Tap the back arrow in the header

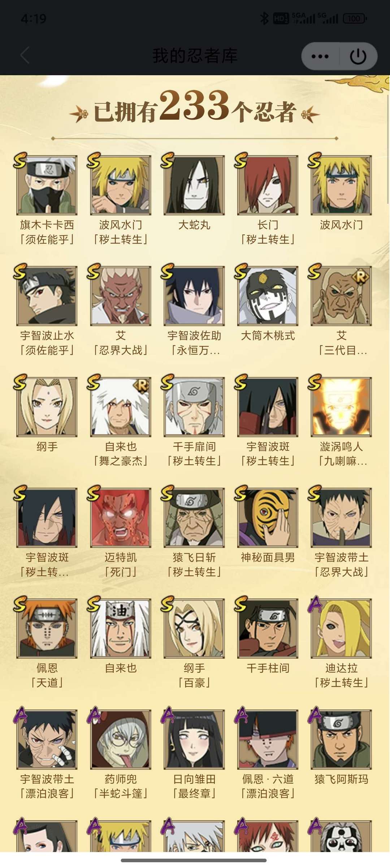(25, 56)
